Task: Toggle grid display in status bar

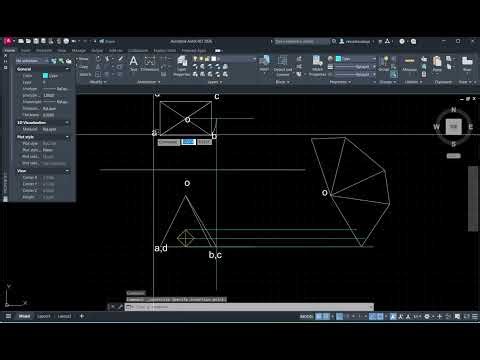Action: pos(319,316)
